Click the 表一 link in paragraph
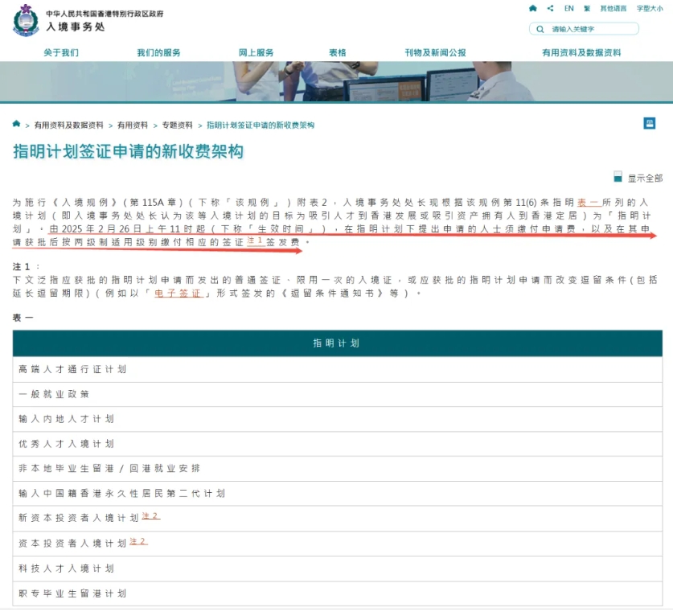 pyautogui.click(x=588, y=202)
